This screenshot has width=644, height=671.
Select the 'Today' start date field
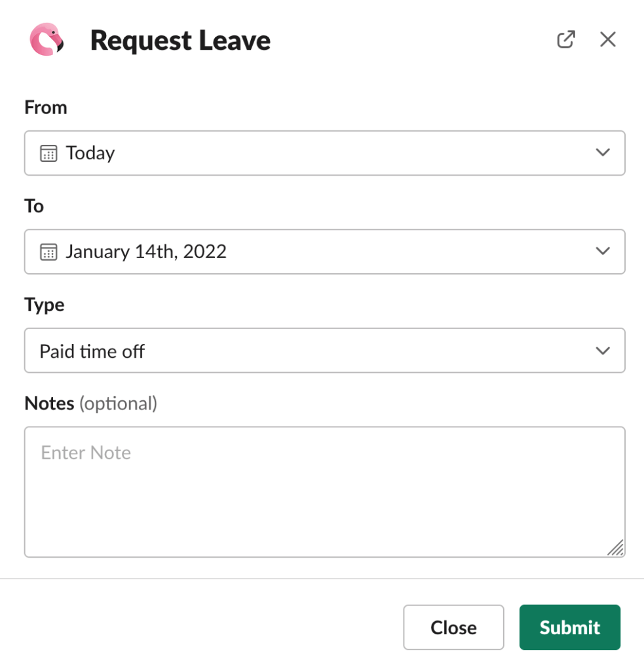coord(262,153)
